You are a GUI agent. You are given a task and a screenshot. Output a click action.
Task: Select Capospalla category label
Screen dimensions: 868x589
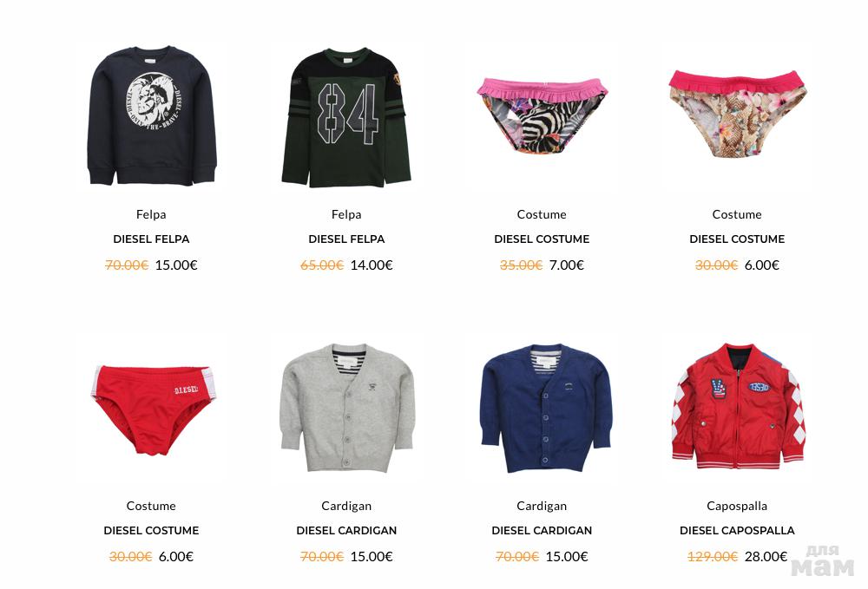[x=737, y=506]
